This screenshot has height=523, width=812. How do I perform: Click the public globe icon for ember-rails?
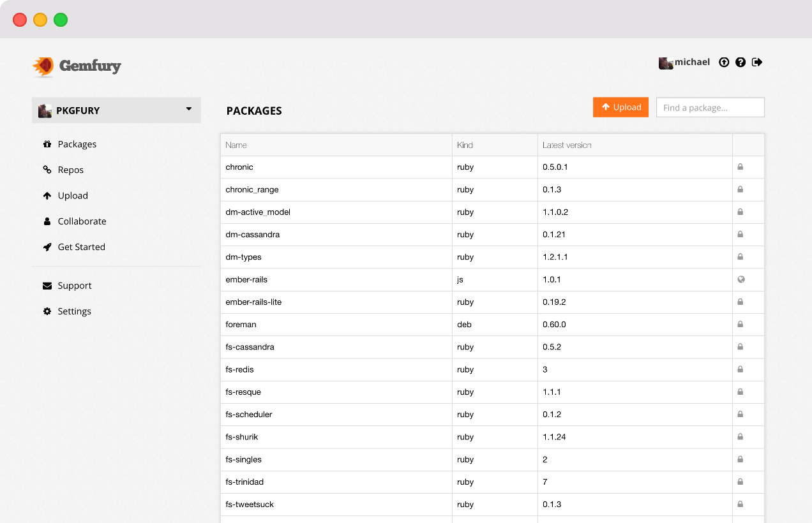(741, 279)
